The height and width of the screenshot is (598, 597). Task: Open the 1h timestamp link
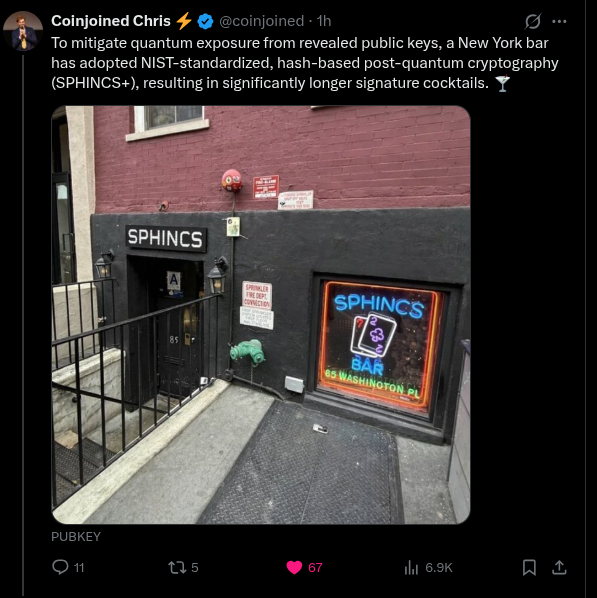coord(324,21)
